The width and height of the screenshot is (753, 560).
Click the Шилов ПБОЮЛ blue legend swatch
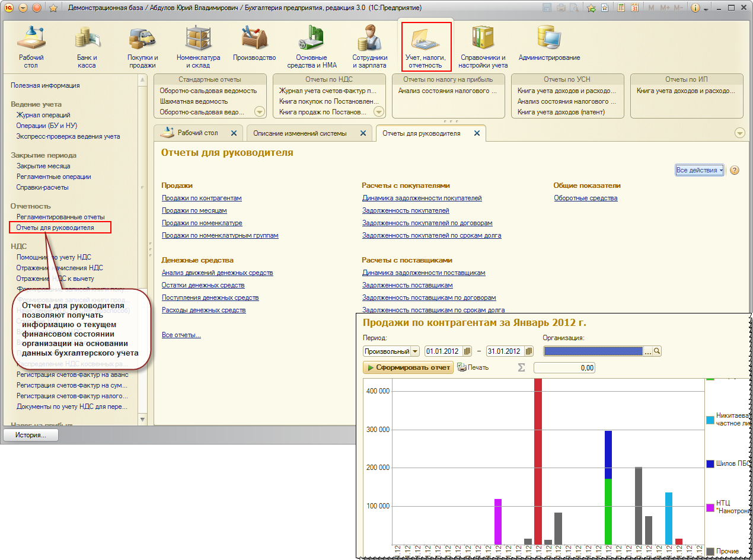710,464
